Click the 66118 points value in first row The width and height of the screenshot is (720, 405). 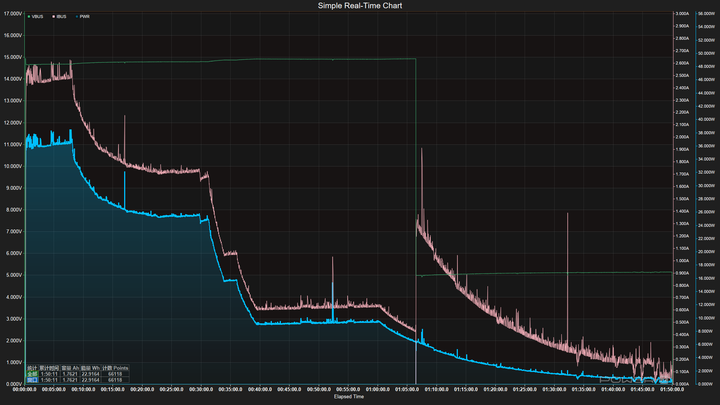point(115,374)
